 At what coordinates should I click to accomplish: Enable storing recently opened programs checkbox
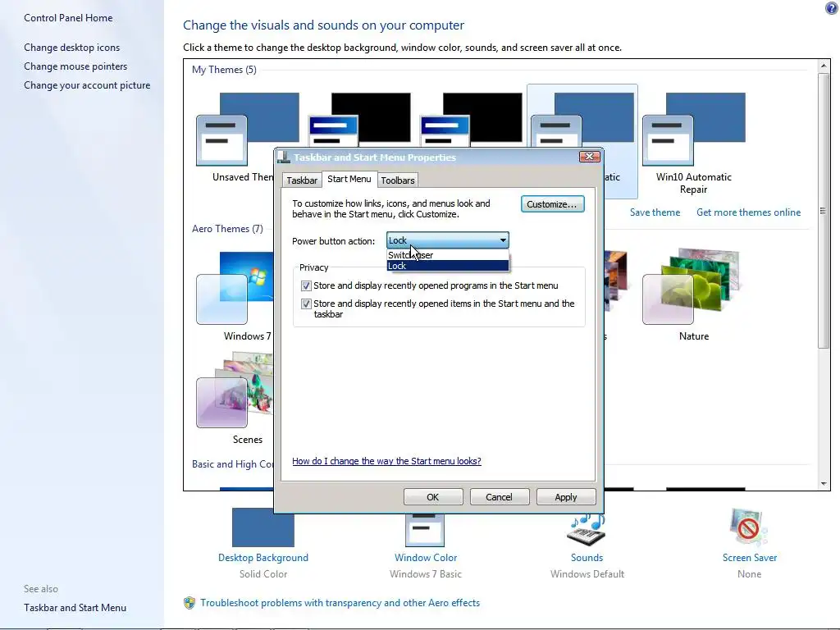306,286
